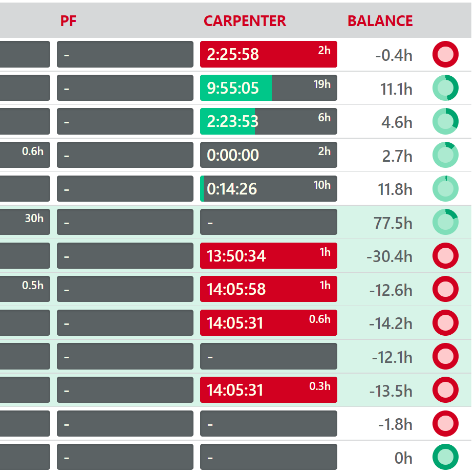
Task: Select the BALANCE column header
Action: pyautogui.click(x=380, y=21)
